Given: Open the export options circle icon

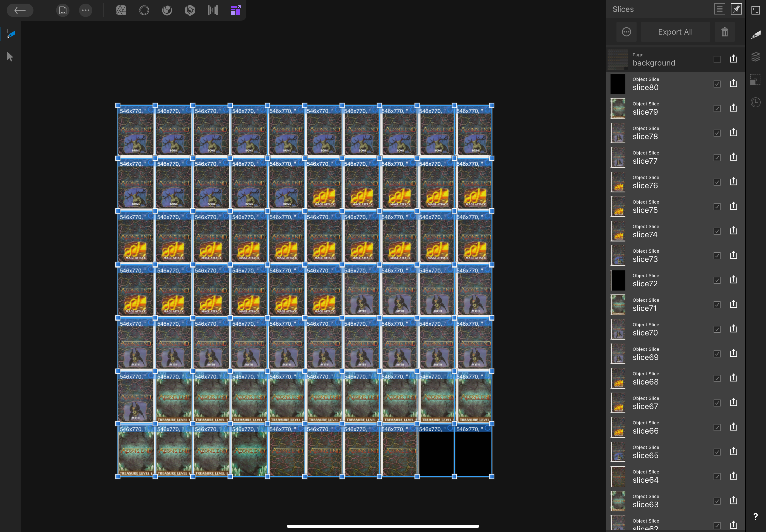Looking at the screenshot, I should 626,32.
